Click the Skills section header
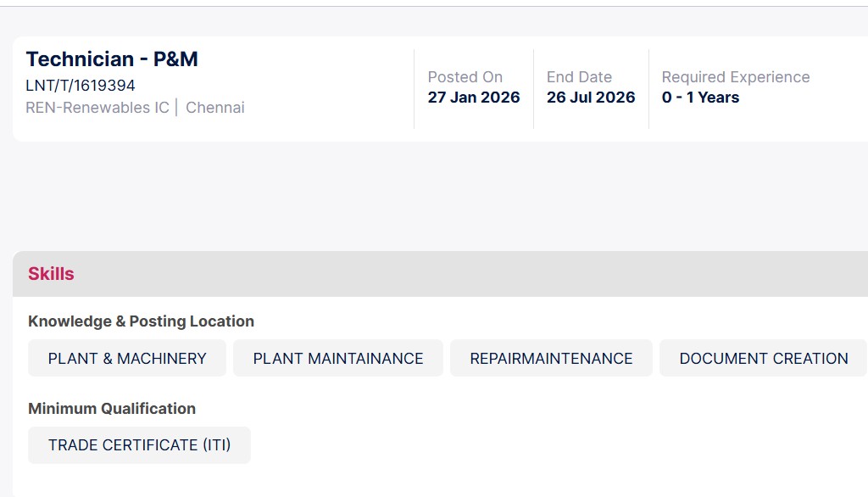 tap(51, 274)
